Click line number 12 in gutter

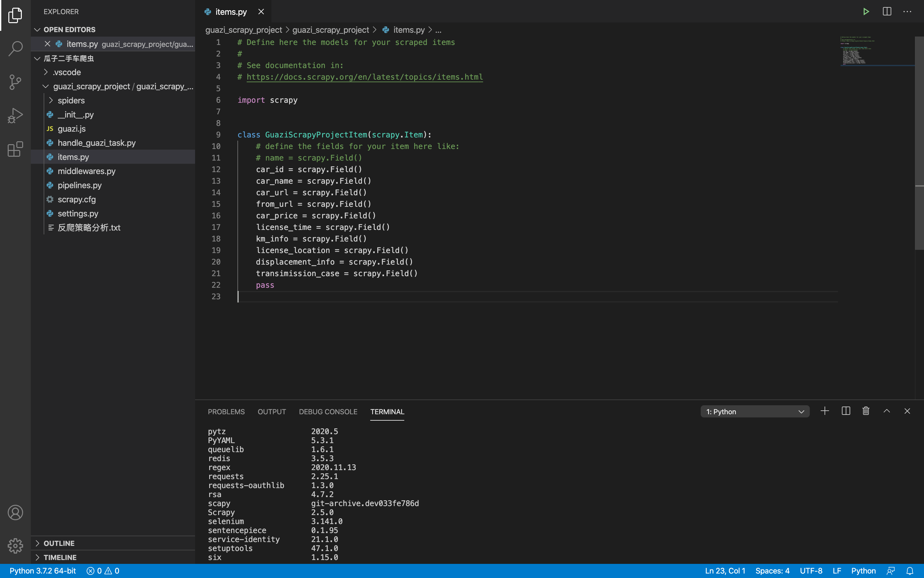(x=216, y=169)
